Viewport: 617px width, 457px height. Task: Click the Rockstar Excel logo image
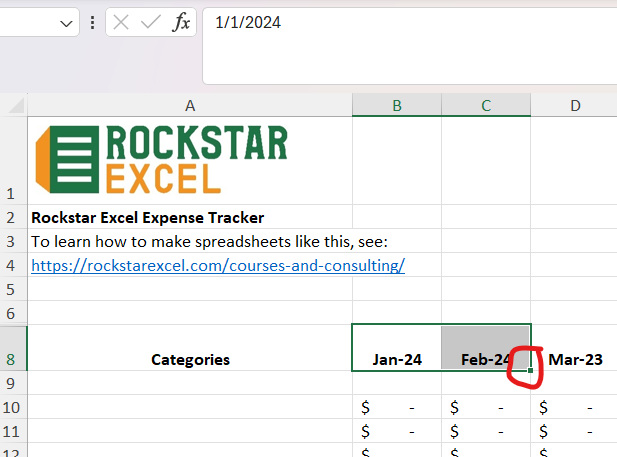(x=162, y=158)
